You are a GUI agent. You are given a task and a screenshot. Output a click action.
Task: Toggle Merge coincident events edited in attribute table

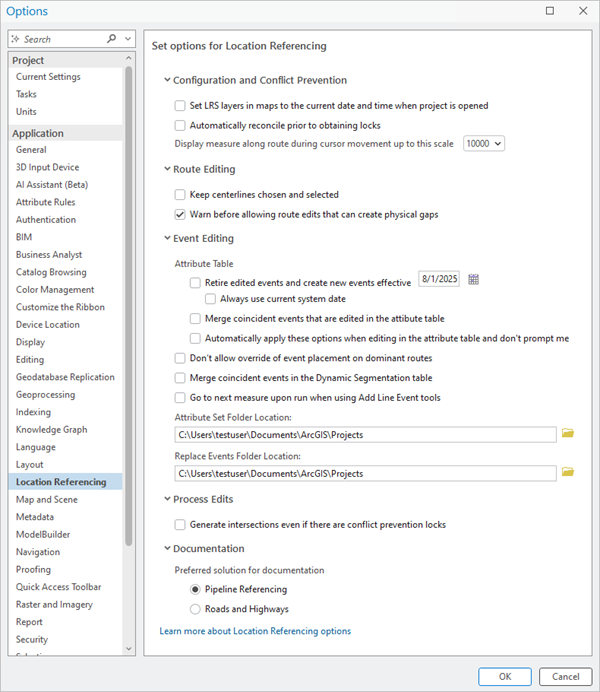(195, 319)
